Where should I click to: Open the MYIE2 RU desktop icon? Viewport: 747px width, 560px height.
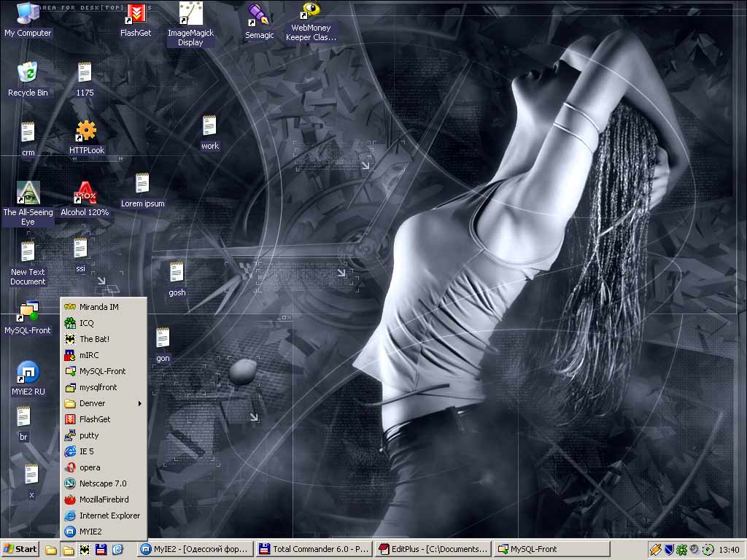[28, 373]
